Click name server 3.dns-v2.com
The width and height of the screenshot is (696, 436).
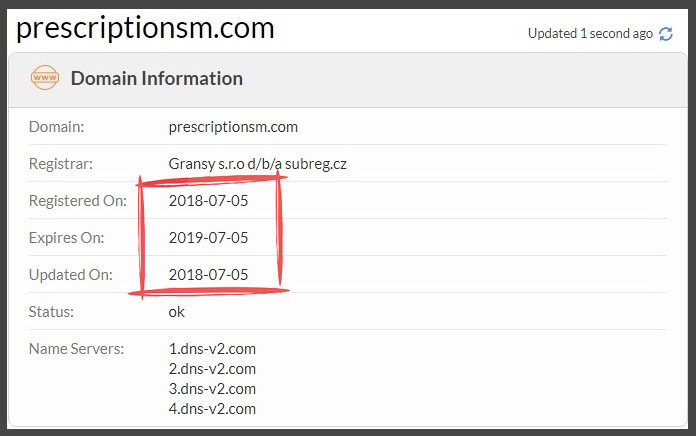click(x=212, y=389)
